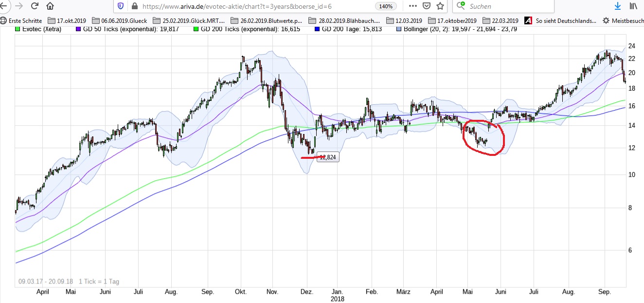
Task: Open the Meistbesucht bookmark with gear icon
Action: tap(623, 20)
